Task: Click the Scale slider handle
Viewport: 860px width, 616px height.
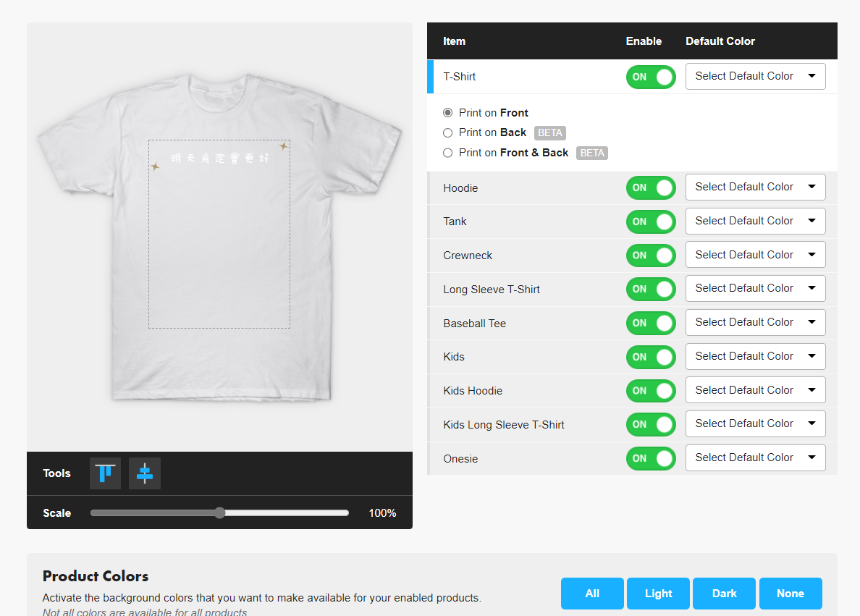Action: 219,513
